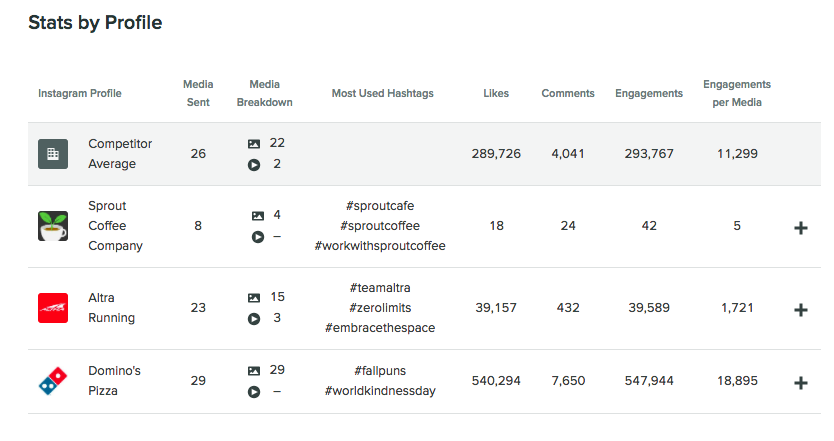Click video icon in Competitor Average row
This screenshot has height=441, width=834.
(x=254, y=165)
